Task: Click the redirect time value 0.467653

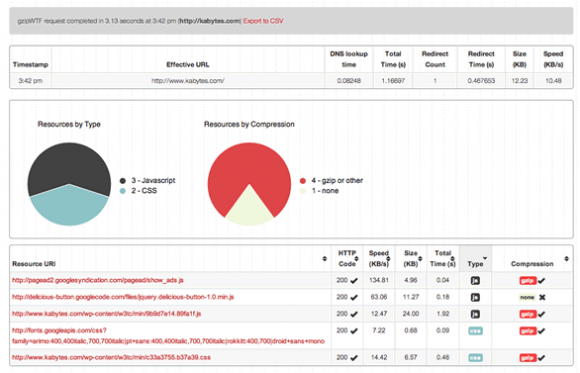Action: 481,81
